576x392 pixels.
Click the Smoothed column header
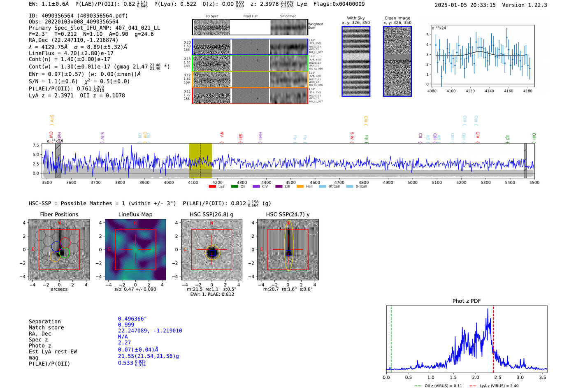tap(288, 16)
